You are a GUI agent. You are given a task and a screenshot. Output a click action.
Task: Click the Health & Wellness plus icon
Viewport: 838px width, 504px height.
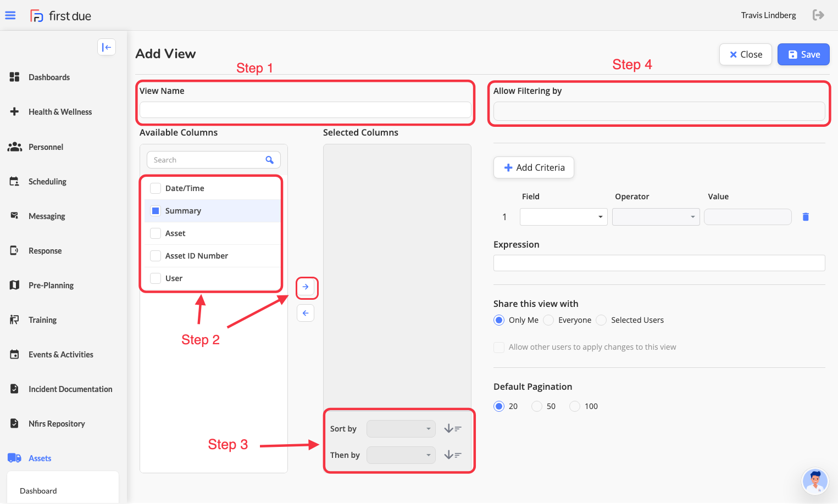click(15, 111)
